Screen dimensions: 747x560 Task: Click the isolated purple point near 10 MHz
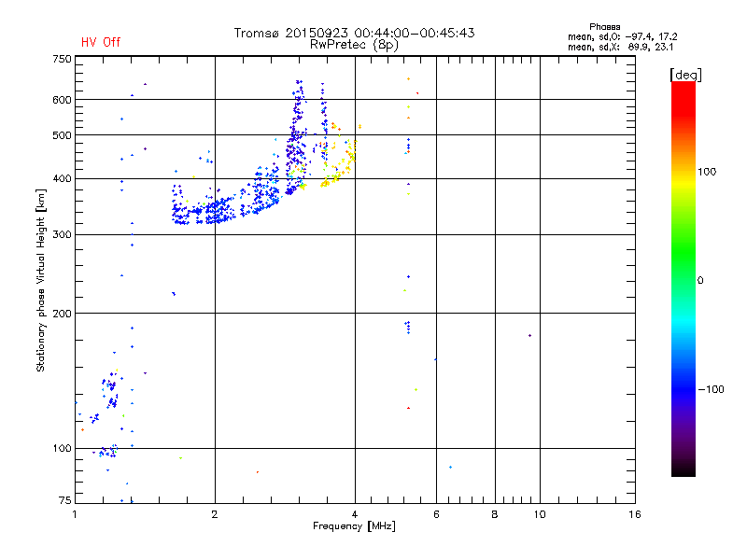pos(529,336)
